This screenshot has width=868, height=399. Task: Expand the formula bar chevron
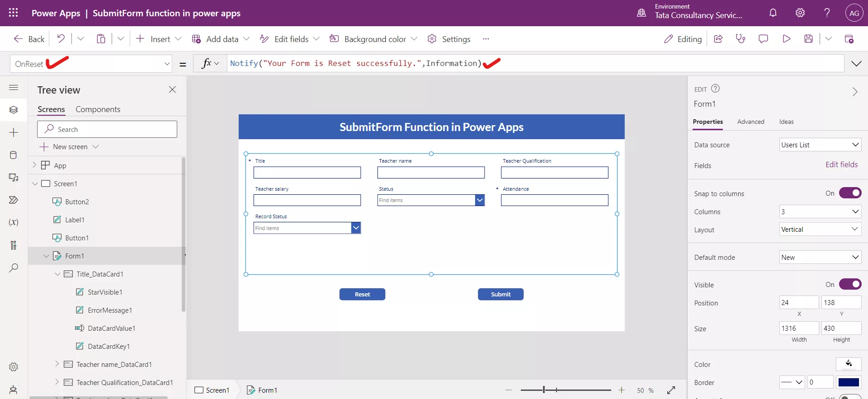click(x=856, y=64)
